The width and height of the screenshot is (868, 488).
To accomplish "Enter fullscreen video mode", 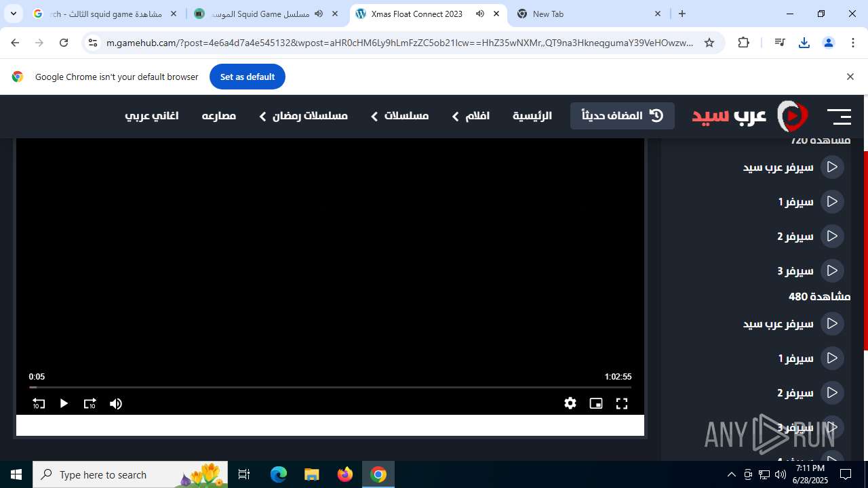I will coord(622,403).
